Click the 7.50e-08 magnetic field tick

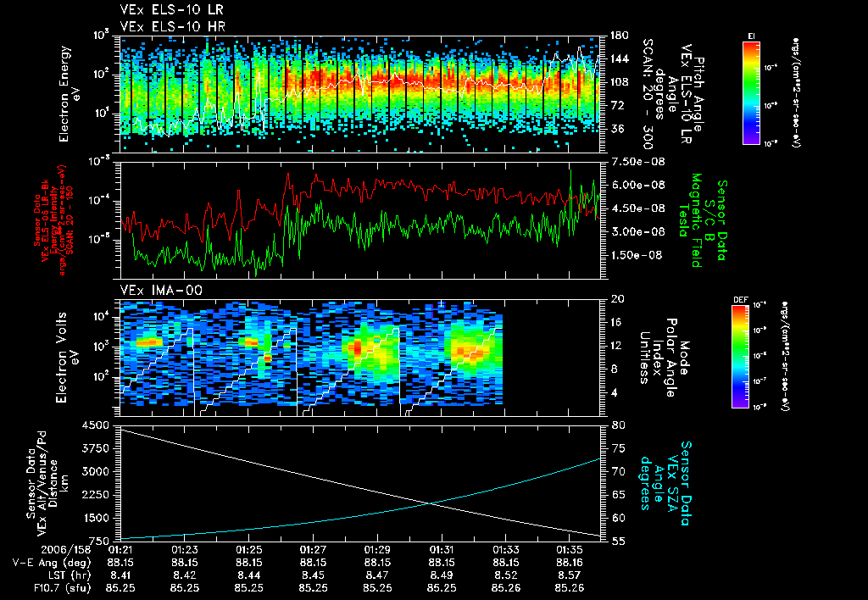pos(638,162)
